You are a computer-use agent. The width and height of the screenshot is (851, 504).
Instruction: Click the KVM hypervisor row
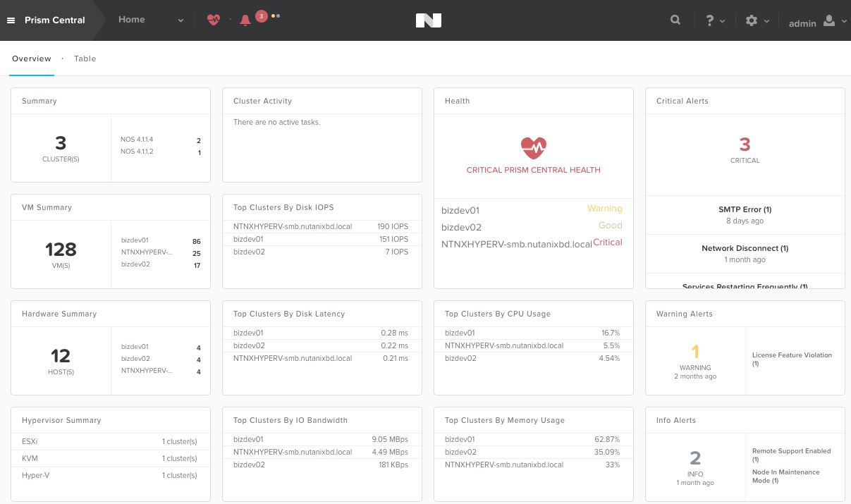click(x=110, y=458)
